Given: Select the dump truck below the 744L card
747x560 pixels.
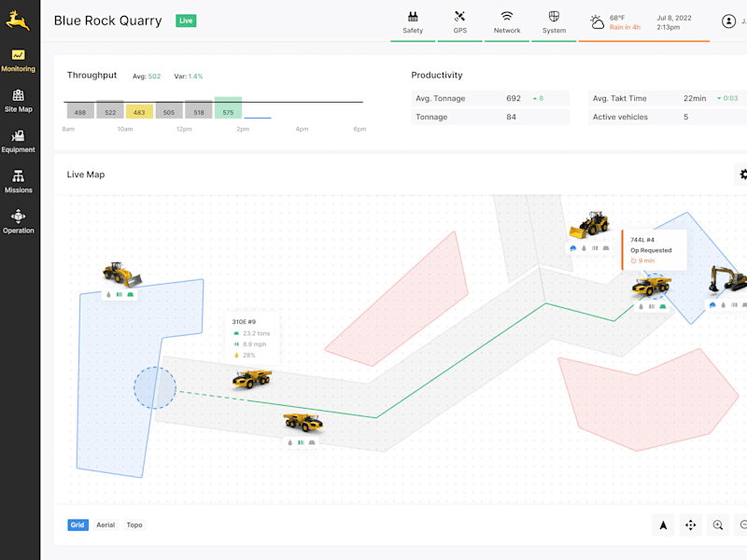Looking at the screenshot, I should point(651,286).
